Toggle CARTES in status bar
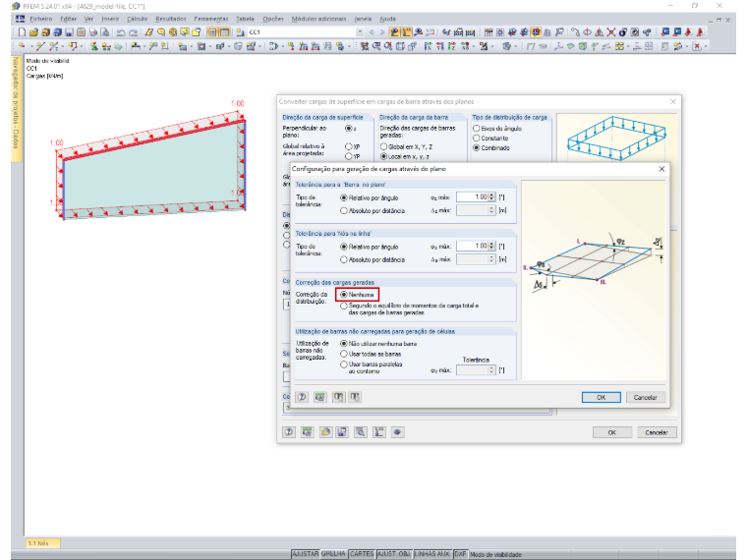 point(362,554)
